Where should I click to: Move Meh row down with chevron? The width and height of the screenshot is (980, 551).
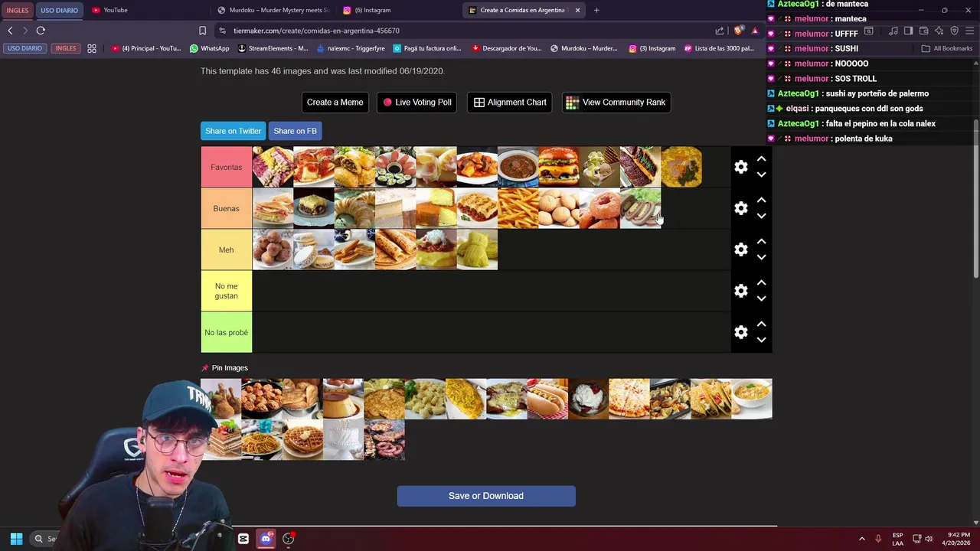[761, 257]
